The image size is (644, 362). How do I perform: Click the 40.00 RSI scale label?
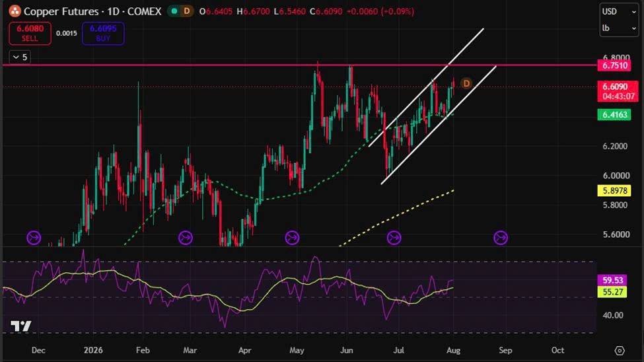click(x=613, y=316)
